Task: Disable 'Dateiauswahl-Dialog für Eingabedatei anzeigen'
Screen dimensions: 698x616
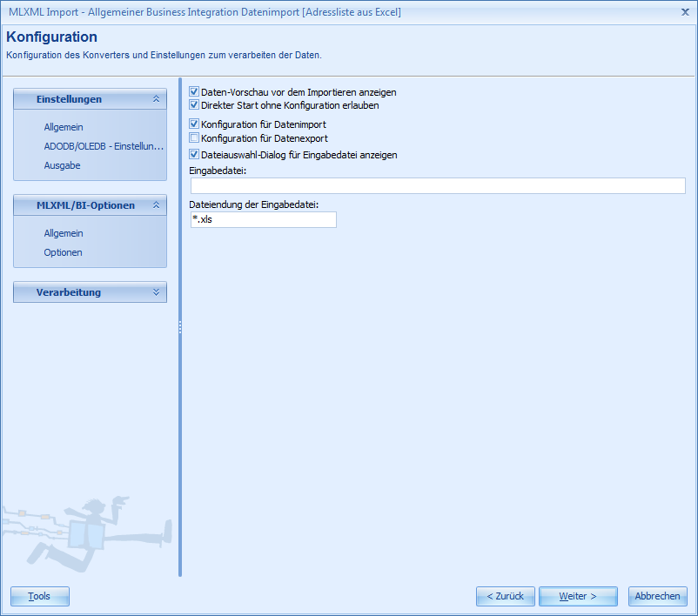Action: pos(194,152)
